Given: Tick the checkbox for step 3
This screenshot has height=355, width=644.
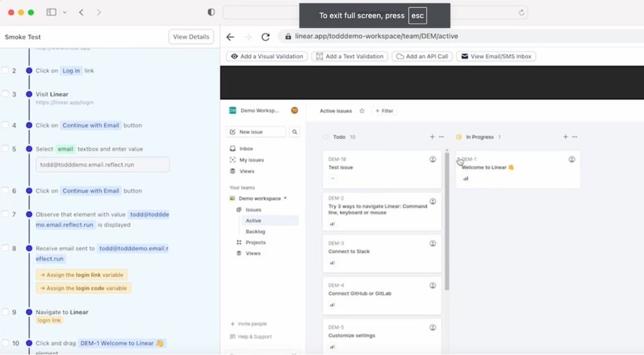Looking at the screenshot, I should (5, 93).
